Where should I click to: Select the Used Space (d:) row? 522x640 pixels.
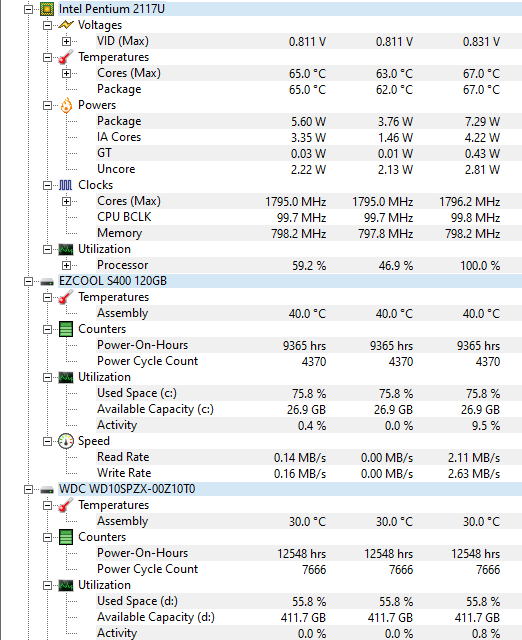(309, 601)
